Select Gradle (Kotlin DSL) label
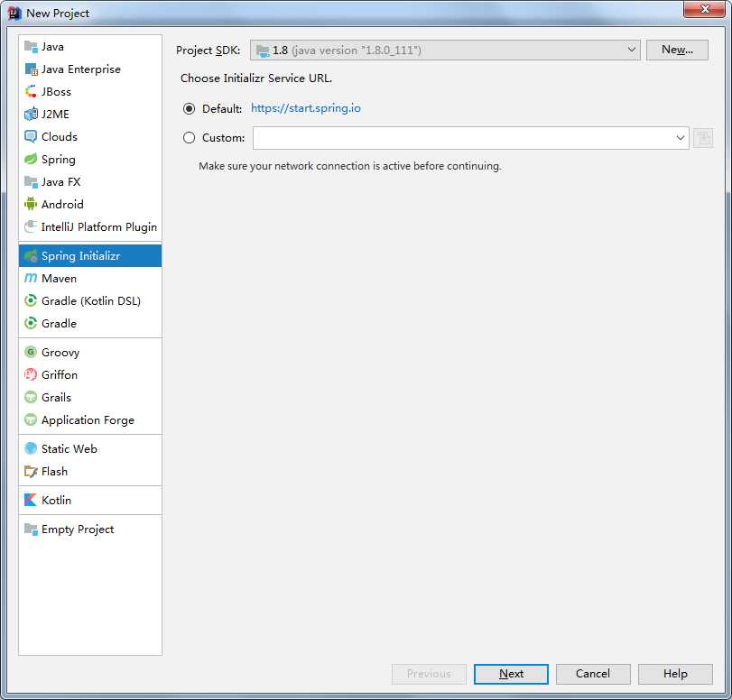The image size is (732, 700). (x=91, y=300)
